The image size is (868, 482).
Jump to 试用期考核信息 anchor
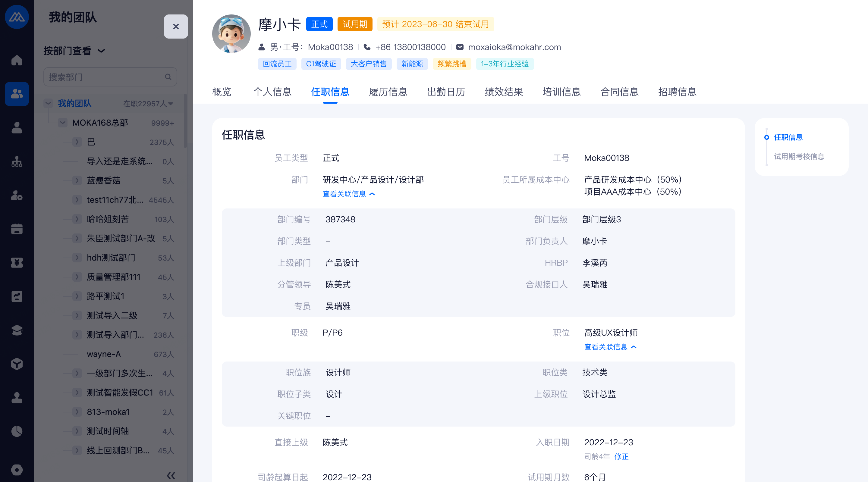[799, 156]
